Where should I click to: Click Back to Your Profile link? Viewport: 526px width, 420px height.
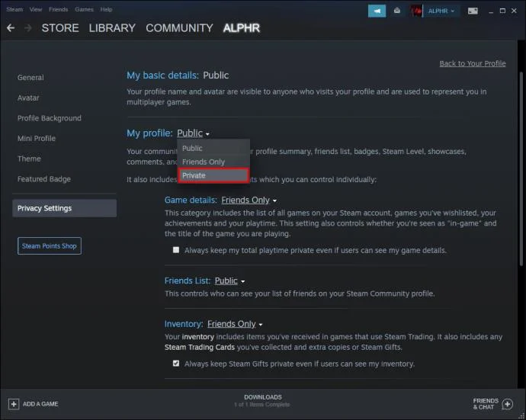[x=473, y=63]
